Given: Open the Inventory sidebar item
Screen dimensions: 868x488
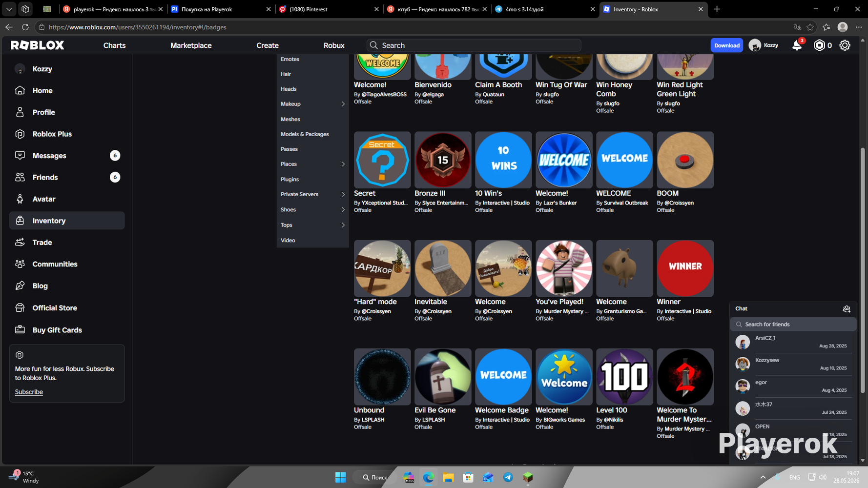Looking at the screenshot, I should (67, 221).
